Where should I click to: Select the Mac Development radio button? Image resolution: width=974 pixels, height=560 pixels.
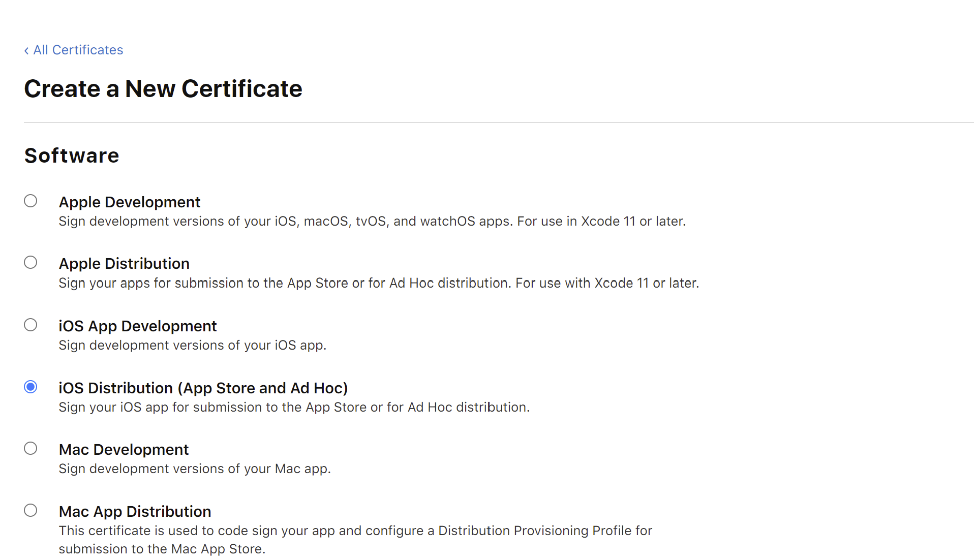(x=31, y=448)
